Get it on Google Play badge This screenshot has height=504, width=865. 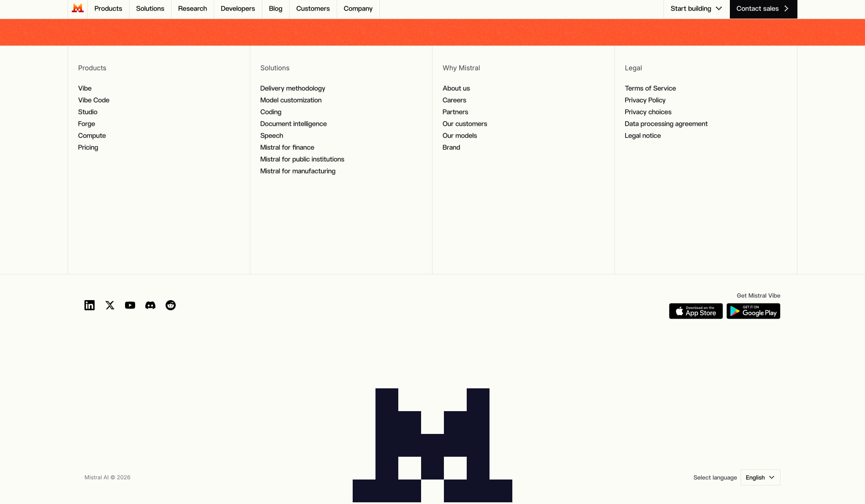point(753,311)
